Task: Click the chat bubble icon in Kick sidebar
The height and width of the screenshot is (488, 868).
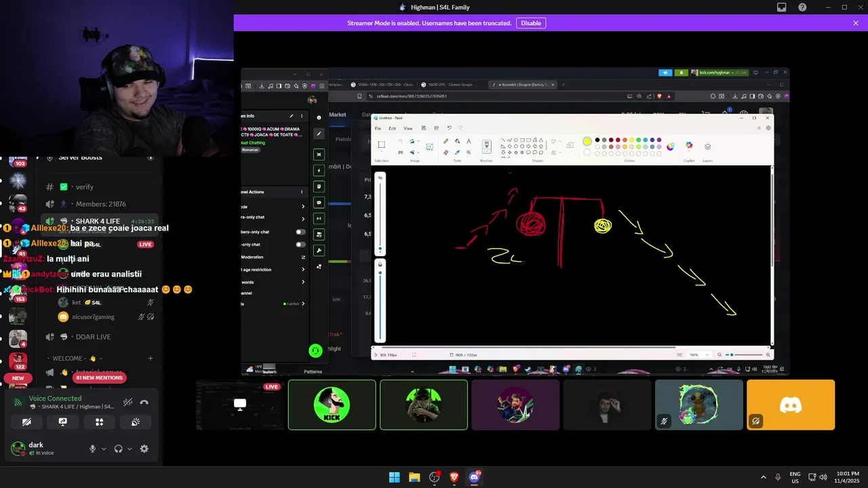Action: [x=319, y=203]
